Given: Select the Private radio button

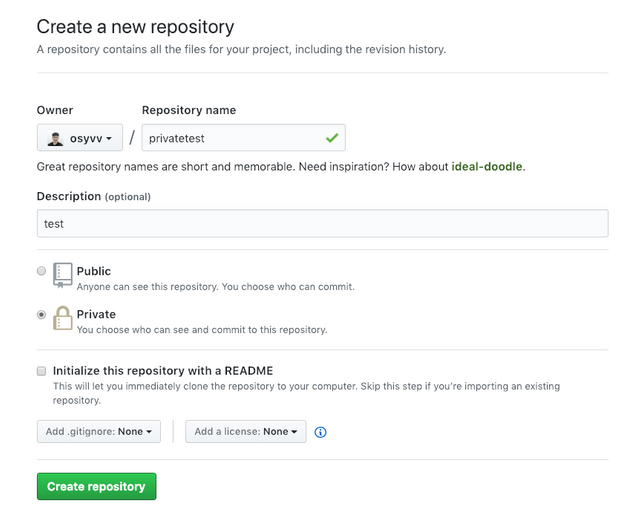Looking at the screenshot, I should click(41, 314).
